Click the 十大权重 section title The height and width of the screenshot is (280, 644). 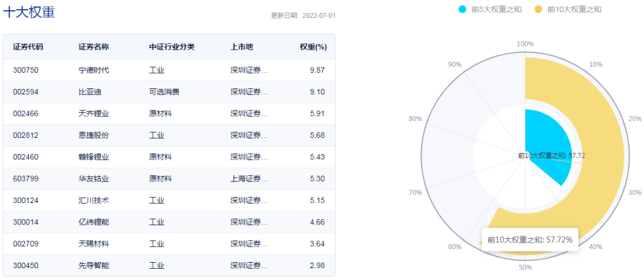(29, 13)
